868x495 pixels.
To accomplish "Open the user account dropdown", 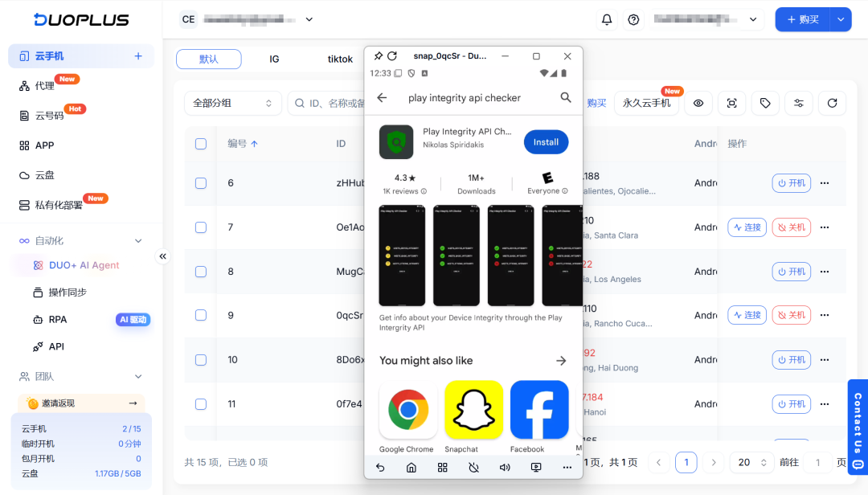I will point(753,19).
